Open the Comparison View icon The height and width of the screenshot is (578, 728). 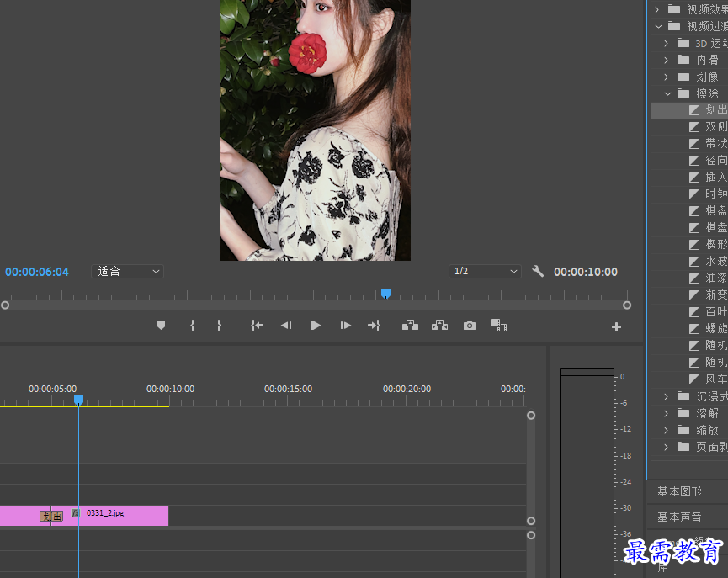point(498,325)
